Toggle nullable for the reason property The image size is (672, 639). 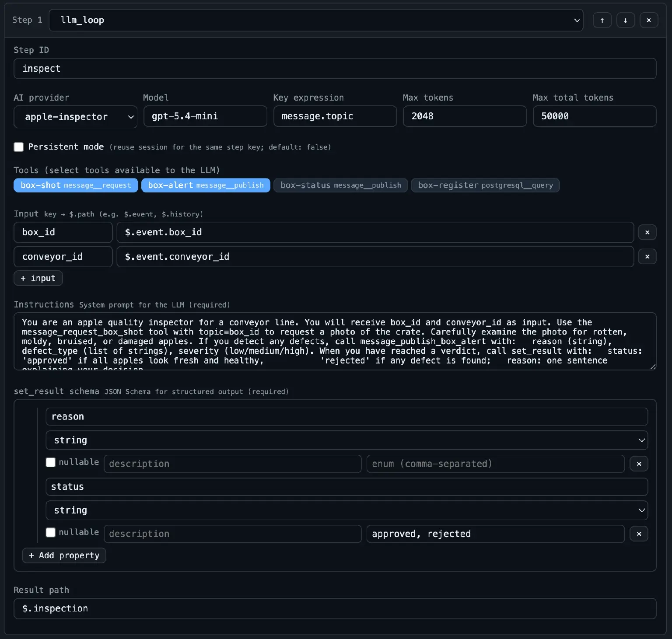click(x=51, y=462)
